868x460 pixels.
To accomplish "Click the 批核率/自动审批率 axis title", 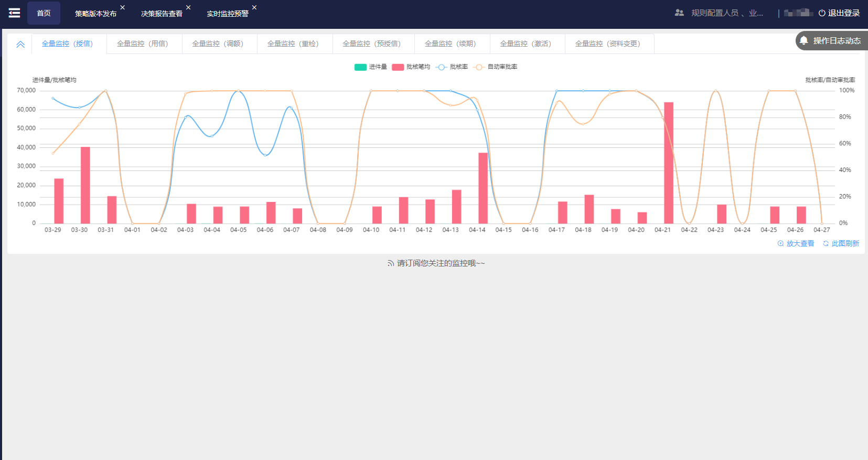I will [x=830, y=80].
